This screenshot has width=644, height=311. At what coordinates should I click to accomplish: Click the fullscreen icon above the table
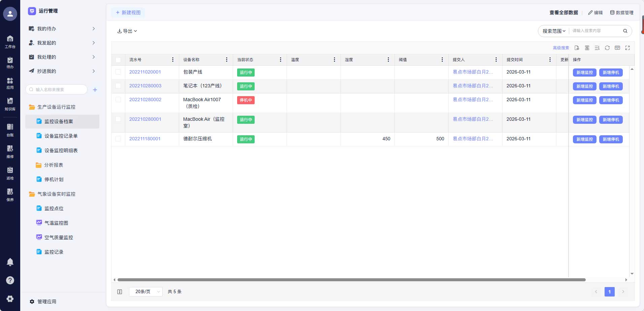tap(627, 48)
